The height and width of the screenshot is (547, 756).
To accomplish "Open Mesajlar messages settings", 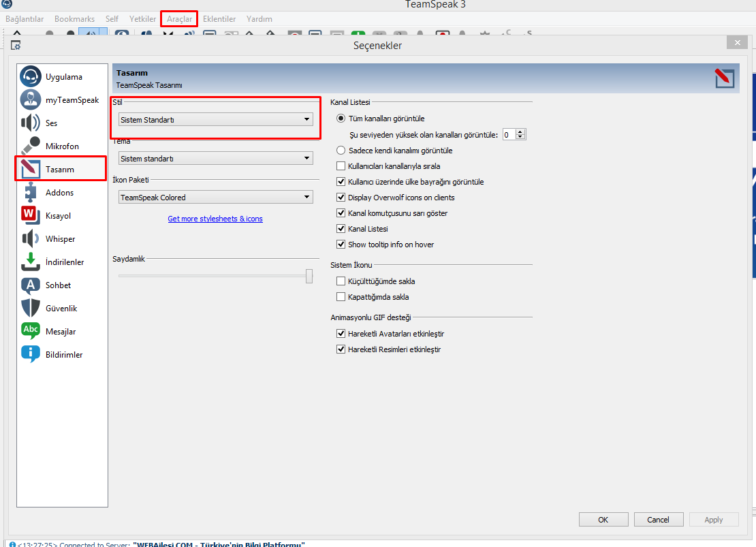I will [x=62, y=331].
